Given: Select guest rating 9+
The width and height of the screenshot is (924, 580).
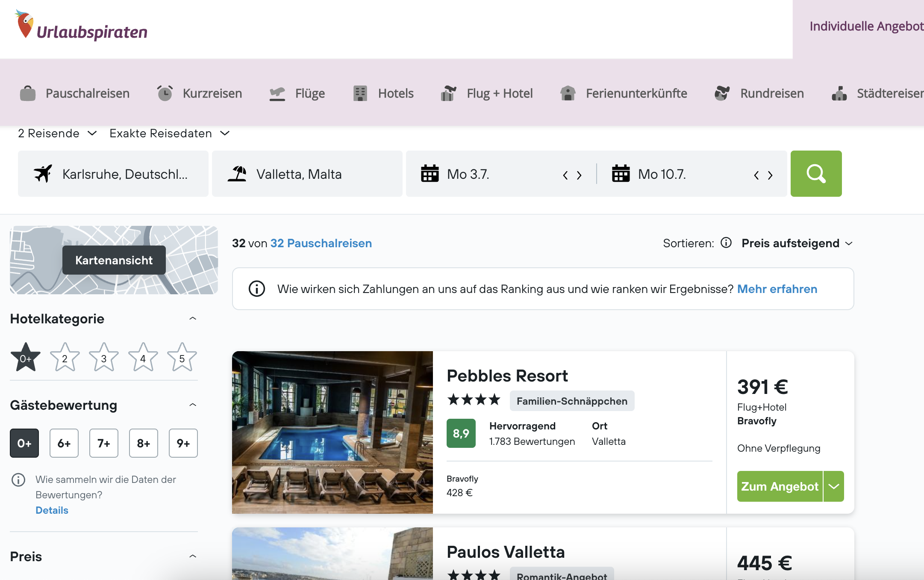Looking at the screenshot, I should coord(183,443).
